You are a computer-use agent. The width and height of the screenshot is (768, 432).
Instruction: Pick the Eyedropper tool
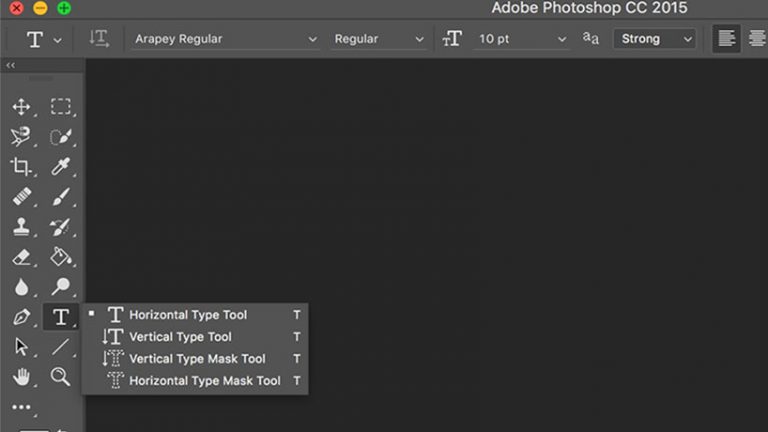point(61,167)
